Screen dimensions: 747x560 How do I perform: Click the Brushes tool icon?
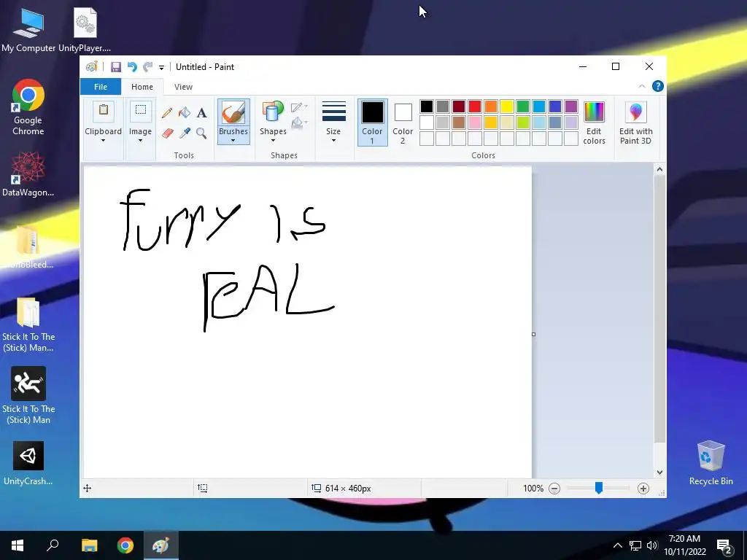[x=233, y=113]
